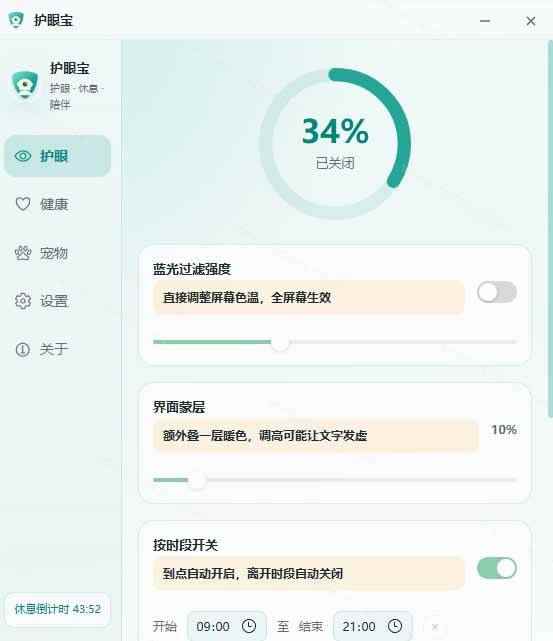The height and width of the screenshot is (641, 553).
Task: Enable the 蓝光过滤强度 toggle switch
Action: point(497,292)
